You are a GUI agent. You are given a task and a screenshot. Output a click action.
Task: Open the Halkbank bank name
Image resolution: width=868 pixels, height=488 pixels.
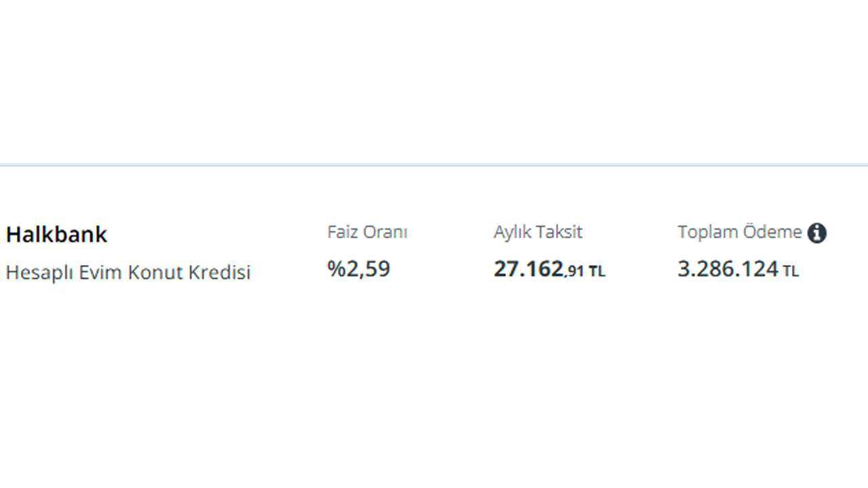pyautogui.click(x=56, y=235)
